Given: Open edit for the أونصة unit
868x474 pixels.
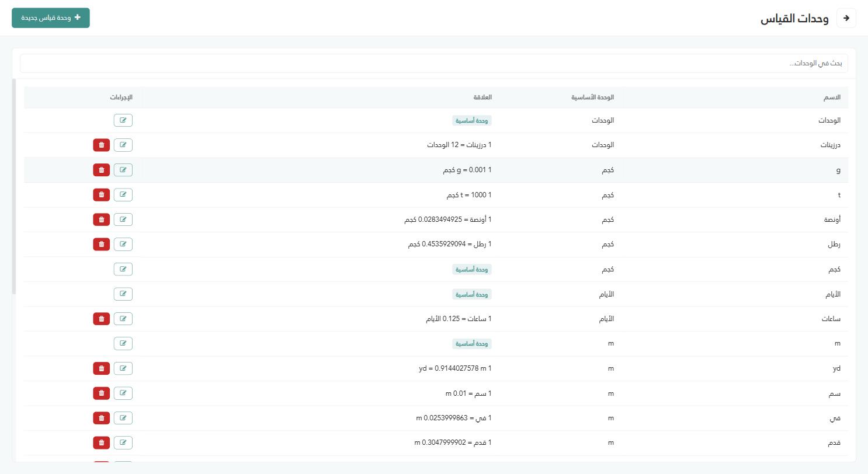Looking at the screenshot, I should click(x=123, y=219).
